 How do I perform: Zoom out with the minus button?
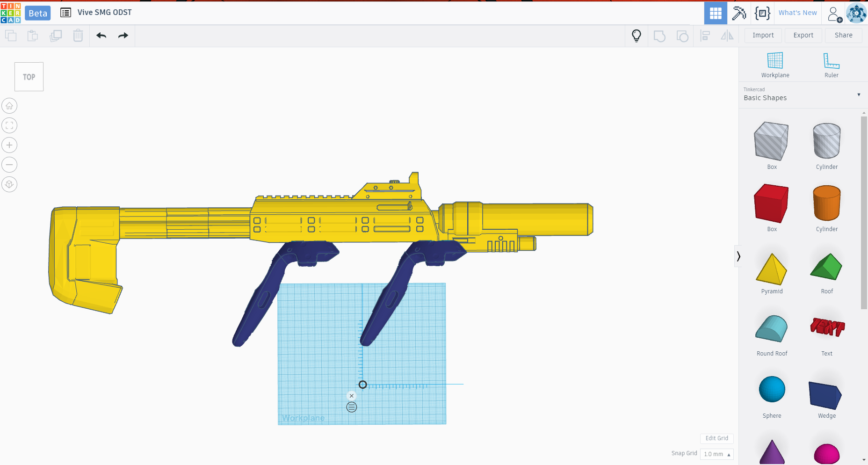click(9, 165)
